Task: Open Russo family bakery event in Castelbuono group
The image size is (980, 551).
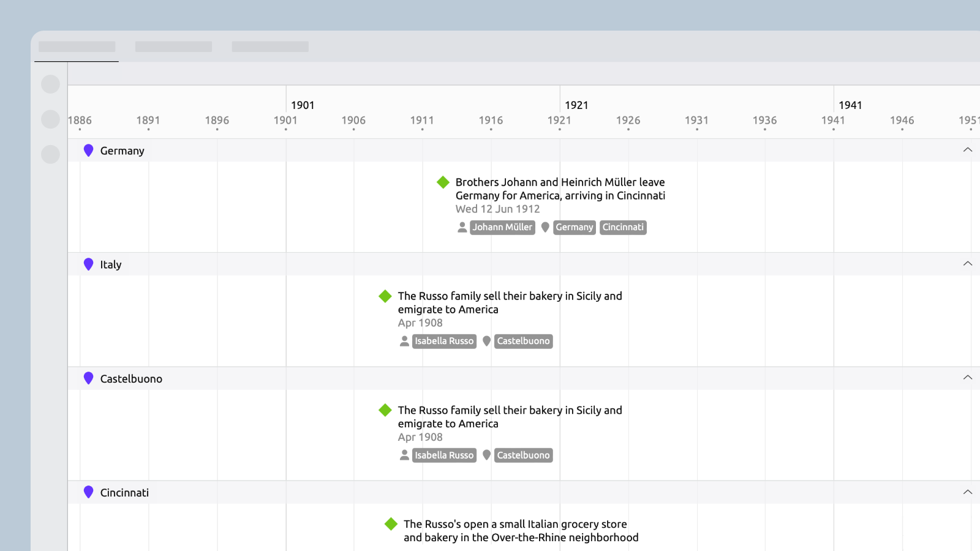Action: pos(510,417)
